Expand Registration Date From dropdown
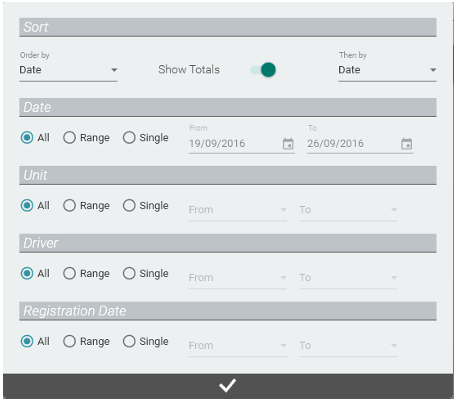 (x=238, y=346)
